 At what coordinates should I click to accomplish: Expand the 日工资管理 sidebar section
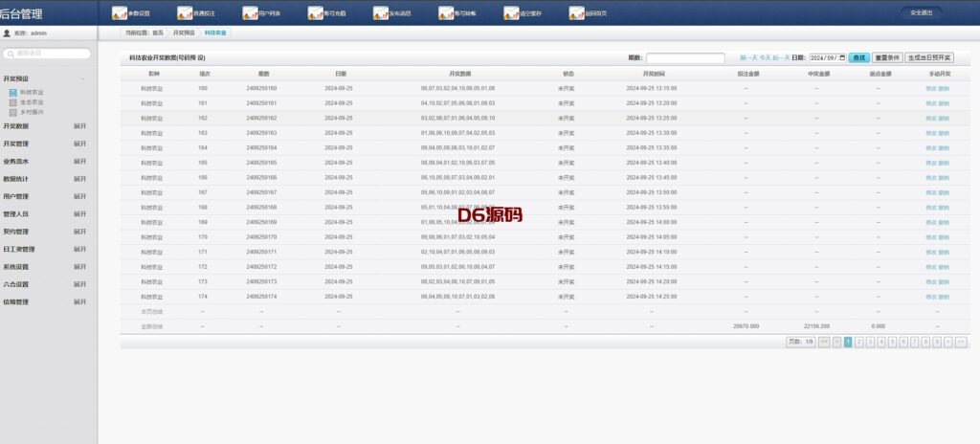pos(80,249)
